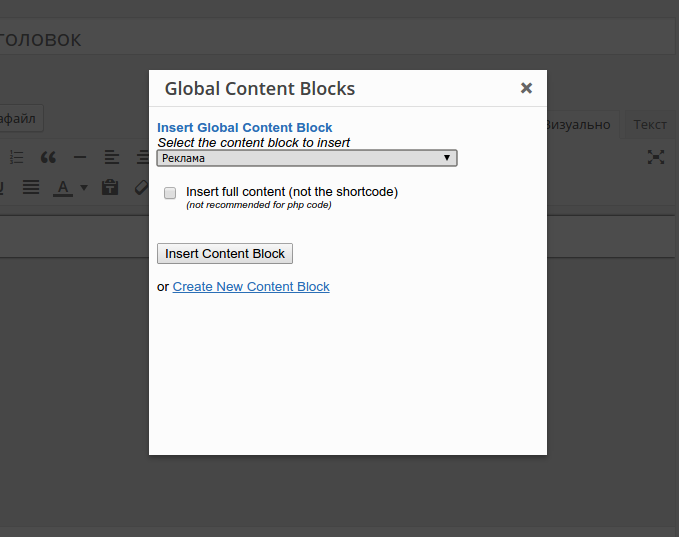
Task: Select the text color button
Action: (62, 187)
